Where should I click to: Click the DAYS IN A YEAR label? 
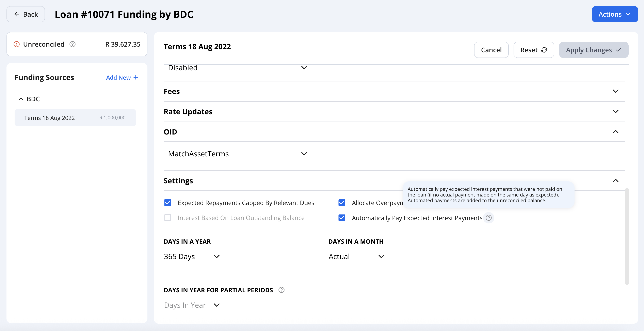[x=187, y=241]
